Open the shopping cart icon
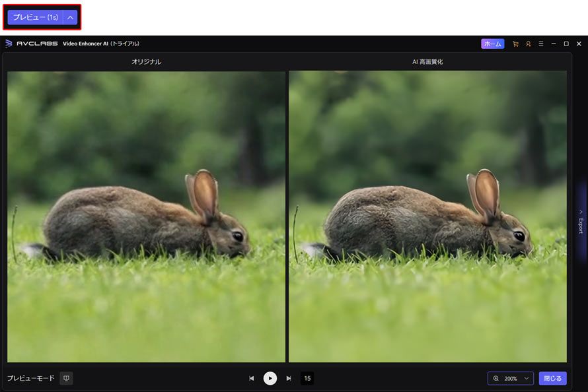Viewport: 588px width, 392px height. [x=515, y=44]
